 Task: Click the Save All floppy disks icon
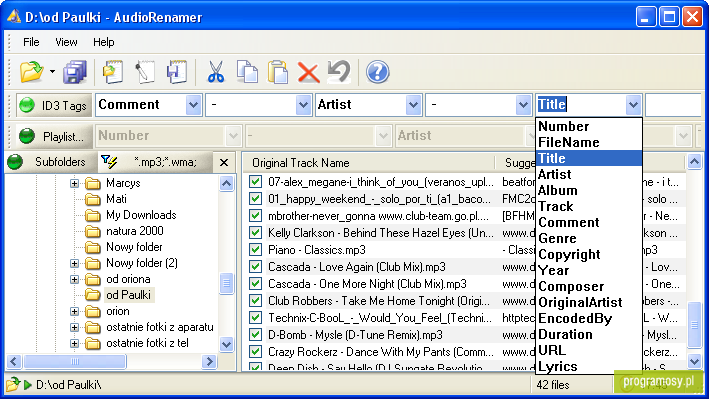75,72
